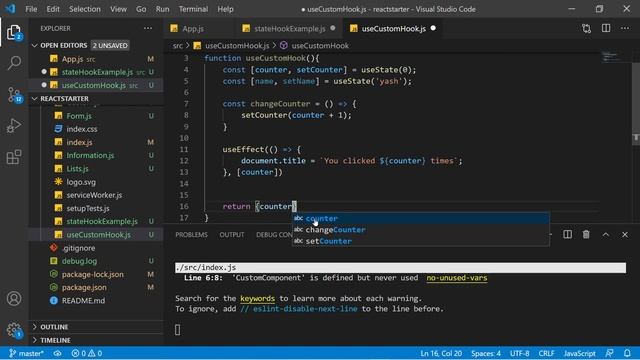640x360 pixels.
Task: Click Explorer more actions ellipsis
Action: point(148,28)
